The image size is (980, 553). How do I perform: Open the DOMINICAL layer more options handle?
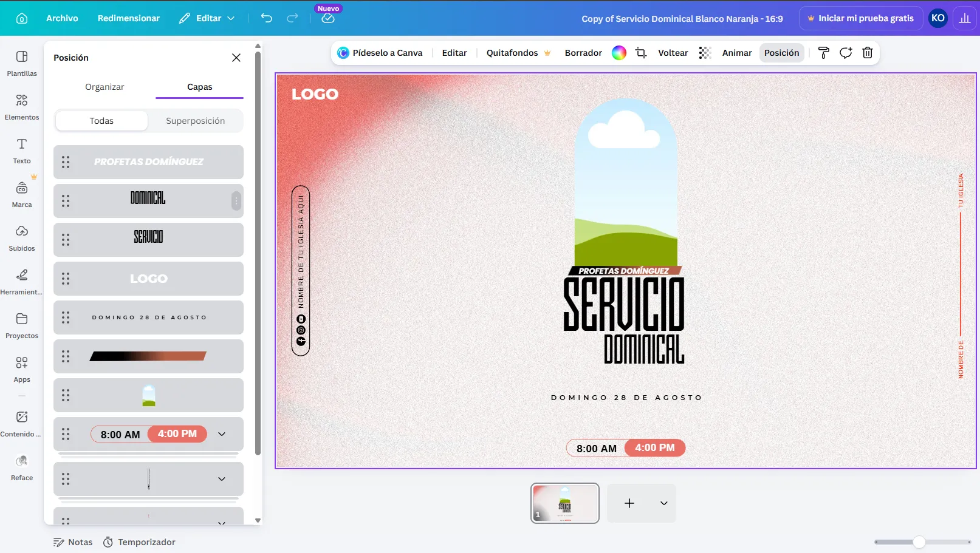[236, 201]
